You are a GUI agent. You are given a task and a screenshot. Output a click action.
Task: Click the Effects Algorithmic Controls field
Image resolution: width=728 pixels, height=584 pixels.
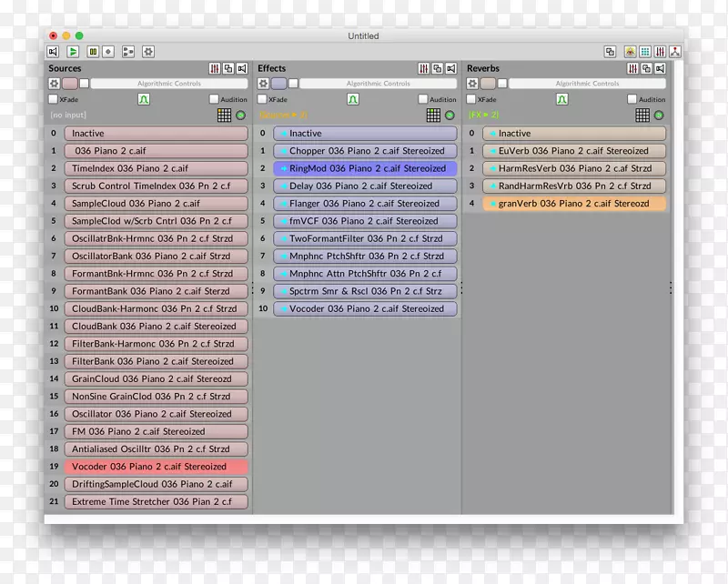378,84
